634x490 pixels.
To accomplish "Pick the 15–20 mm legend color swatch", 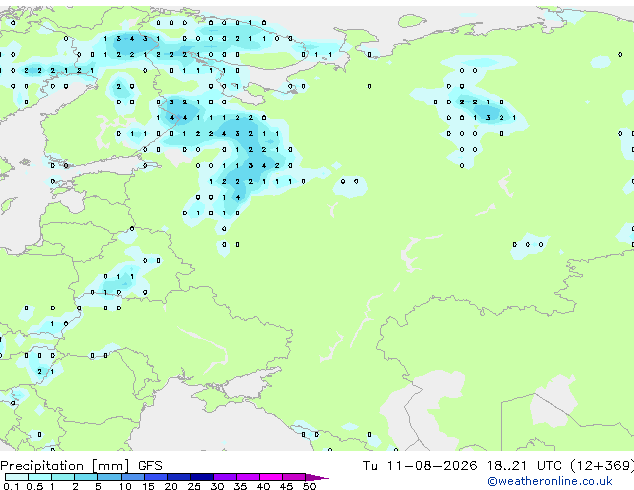I will 155,477.
